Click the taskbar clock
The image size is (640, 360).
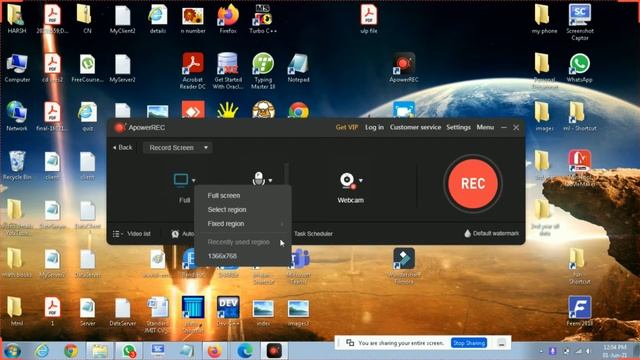tap(614, 351)
